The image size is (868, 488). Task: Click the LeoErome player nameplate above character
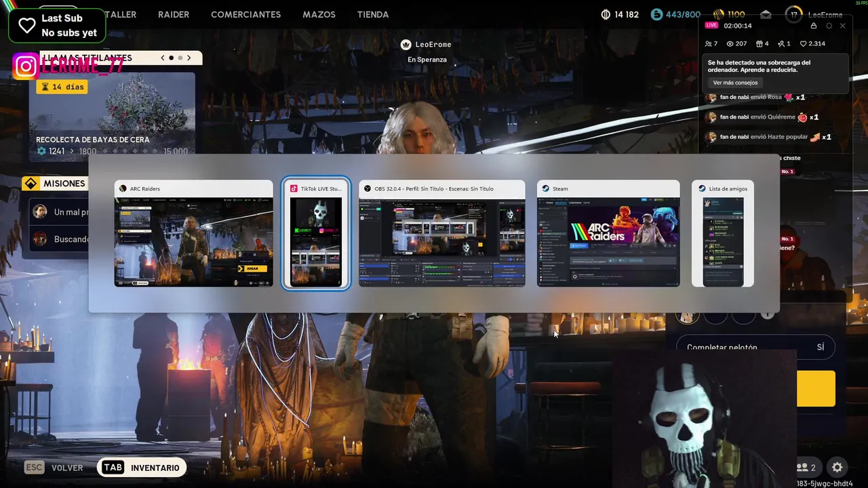coord(426,45)
